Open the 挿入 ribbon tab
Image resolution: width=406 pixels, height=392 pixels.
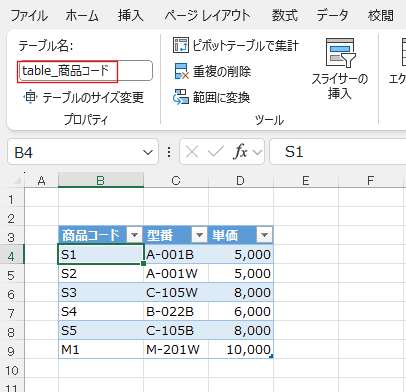(130, 15)
